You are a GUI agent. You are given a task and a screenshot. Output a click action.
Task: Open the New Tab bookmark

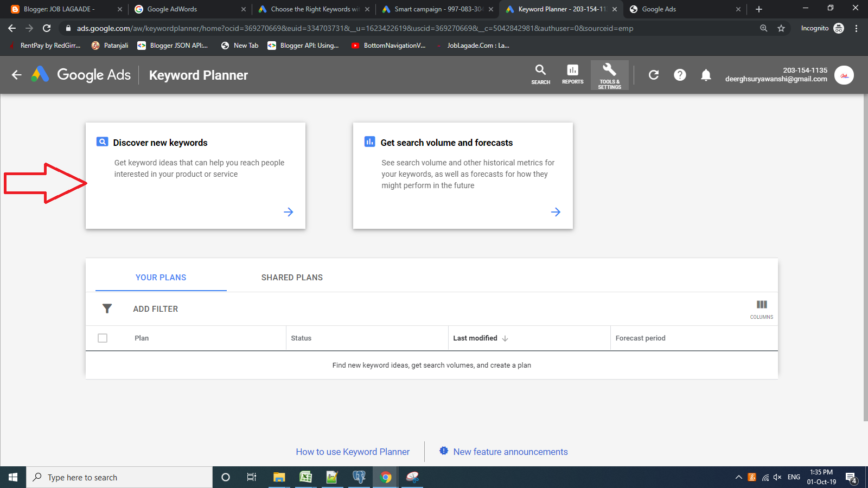[240, 46]
